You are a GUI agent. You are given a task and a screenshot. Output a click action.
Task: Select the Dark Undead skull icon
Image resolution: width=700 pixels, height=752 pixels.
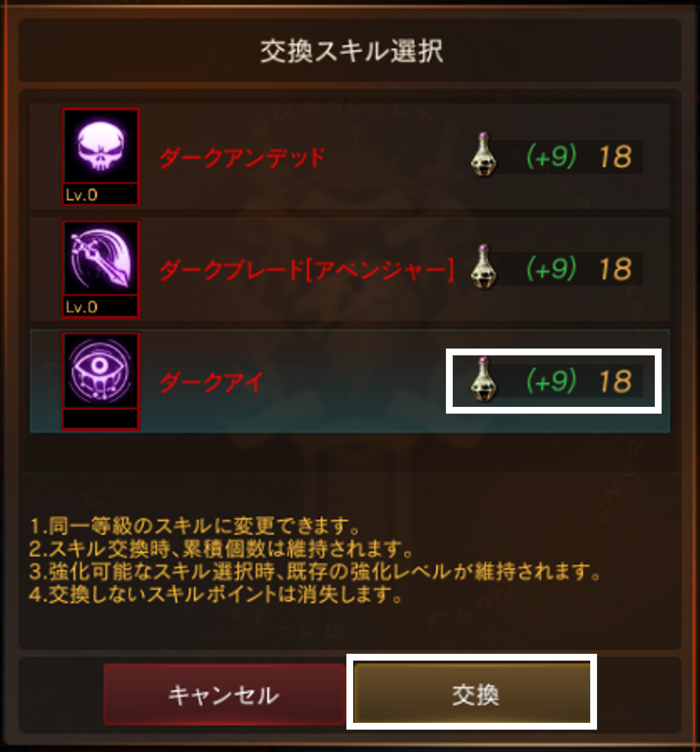click(101, 146)
